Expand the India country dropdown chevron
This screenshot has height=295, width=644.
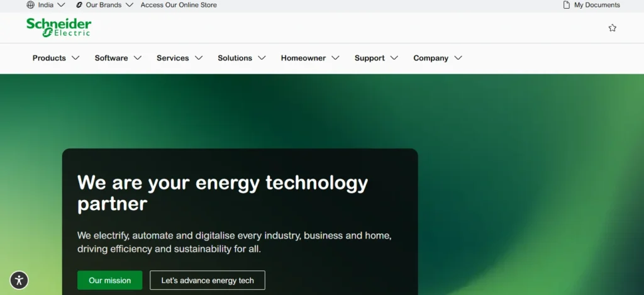coord(61,5)
